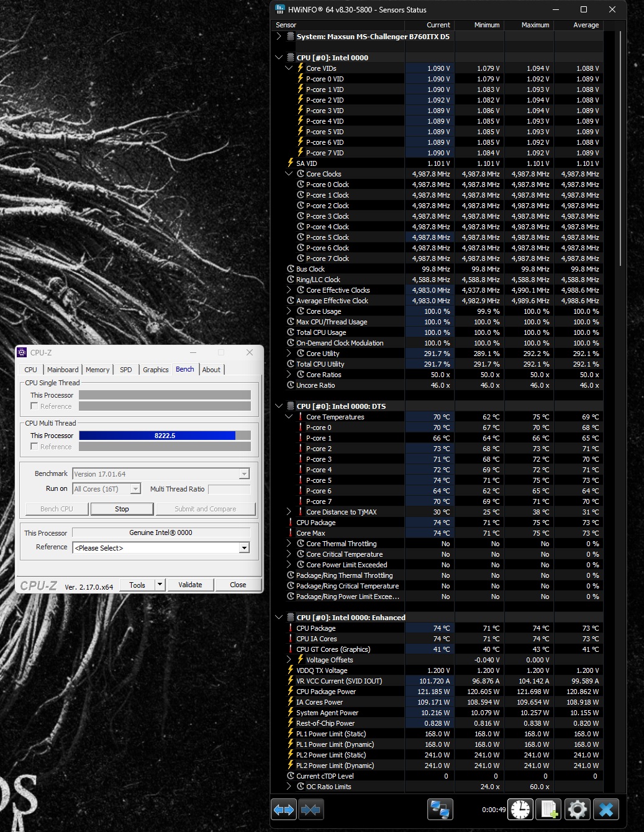Image resolution: width=644 pixels, height=832 pixels.
Task: Collapse the Core Clocks group
Action: coord(289,174)
